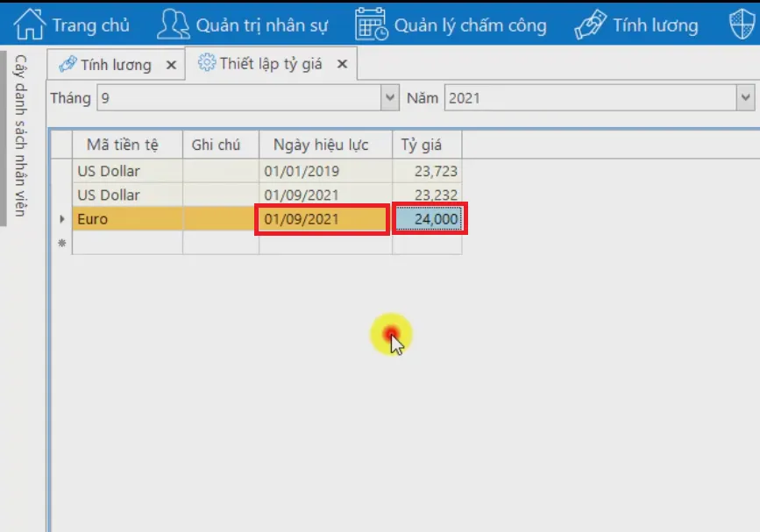Click the 23,232 exchange rate cell

tap(427, 195)
